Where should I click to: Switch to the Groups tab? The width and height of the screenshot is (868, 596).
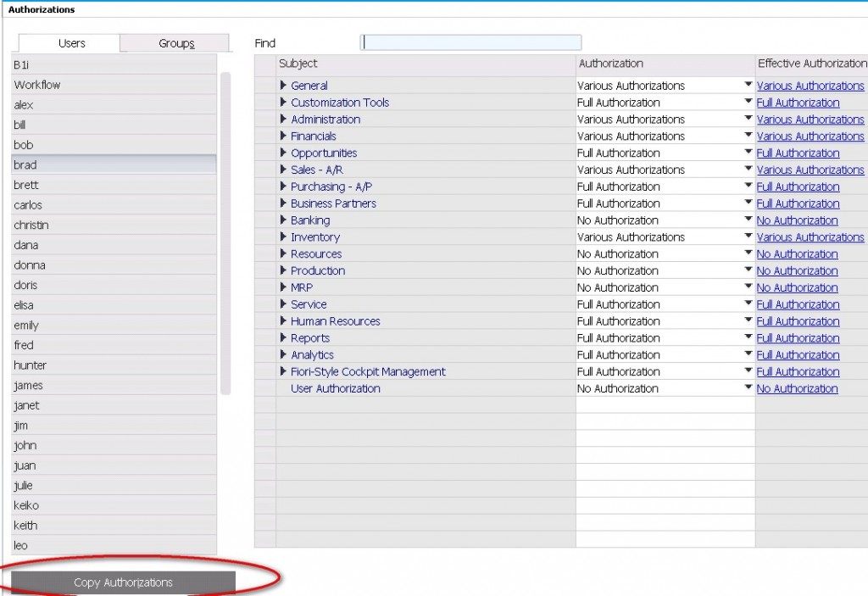pos(175,43)
